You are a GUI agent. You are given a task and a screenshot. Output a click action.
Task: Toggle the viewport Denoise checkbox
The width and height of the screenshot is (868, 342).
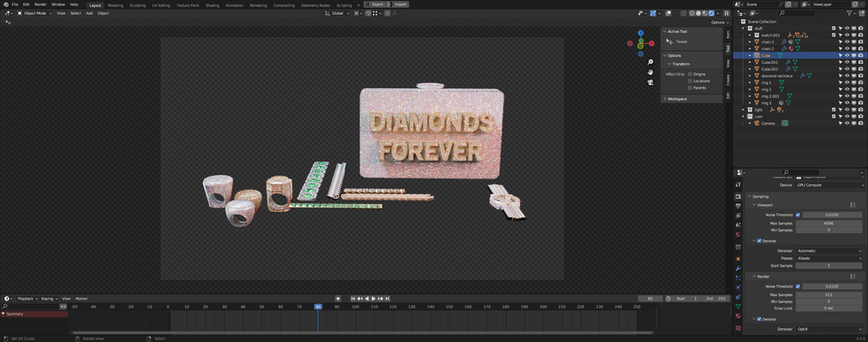point(759,241)
